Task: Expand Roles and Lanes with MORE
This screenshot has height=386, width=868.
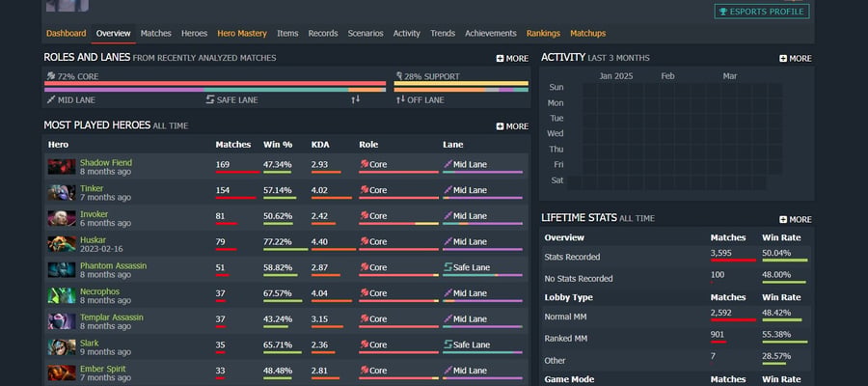Action: pos(512,58)
